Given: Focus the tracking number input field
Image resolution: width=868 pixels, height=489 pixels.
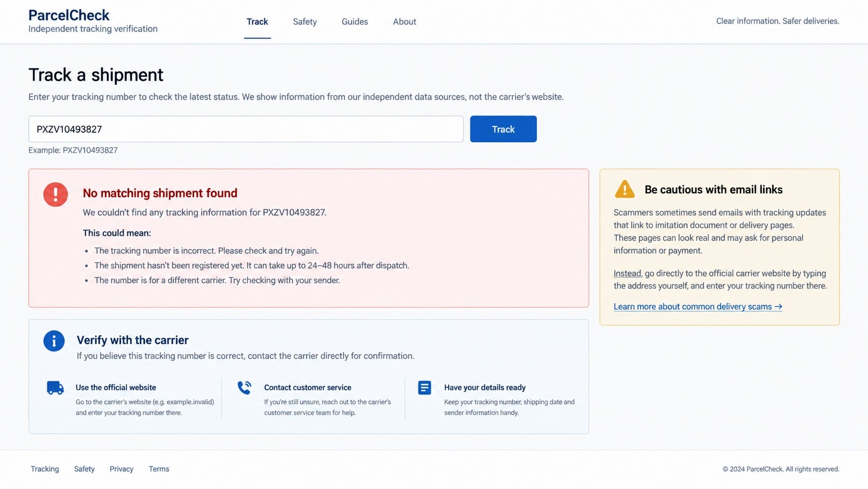Looking at the screenshot, I should point(246,129).
